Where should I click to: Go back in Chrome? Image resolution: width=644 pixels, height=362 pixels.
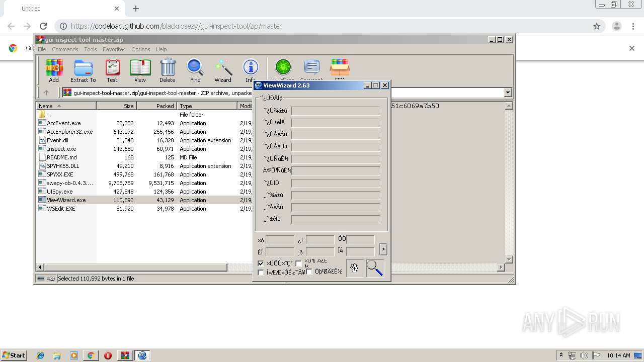tap(11, 26)
